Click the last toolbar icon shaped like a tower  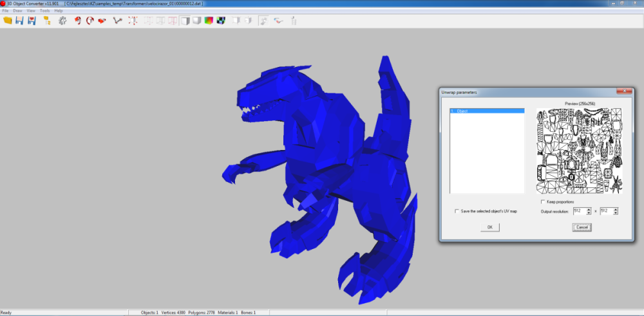(x=294, y=21)
